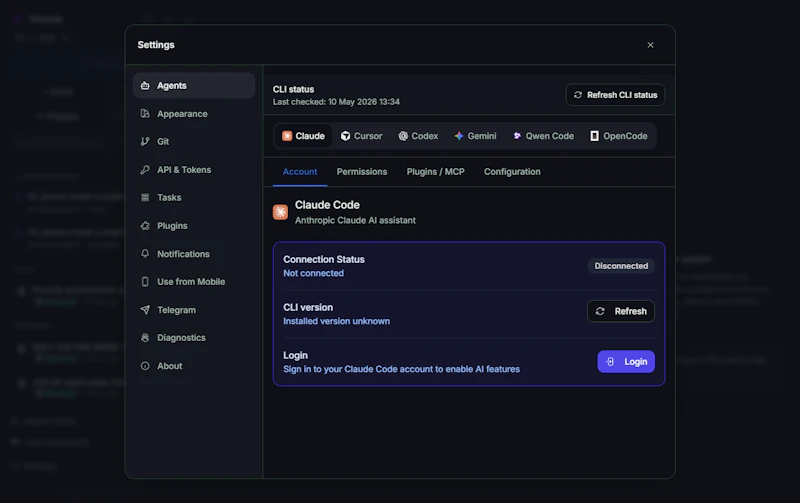Open Plugins settings section
This screenshot has width=800, height=503.
194,225
